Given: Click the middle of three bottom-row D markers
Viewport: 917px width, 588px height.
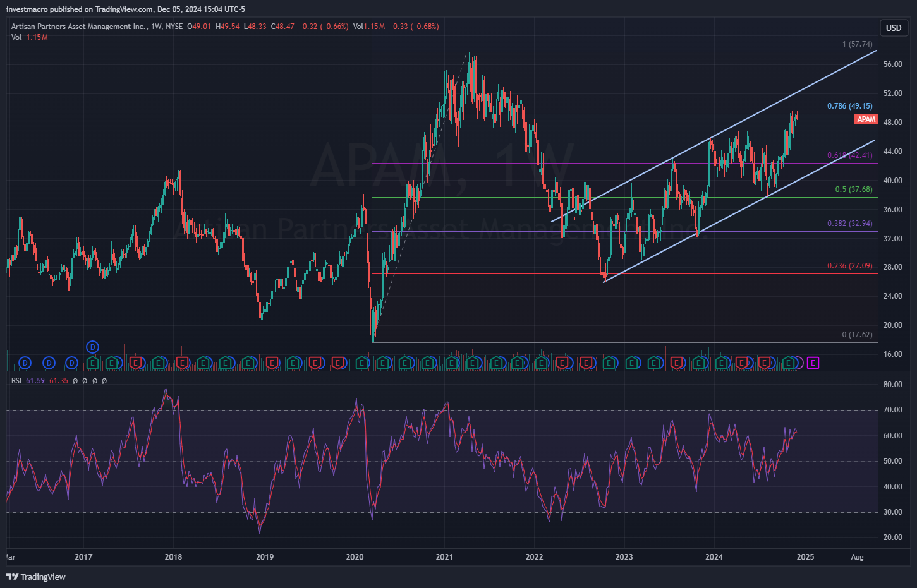Looking at the screenshot, I should [x=49, y=363].
